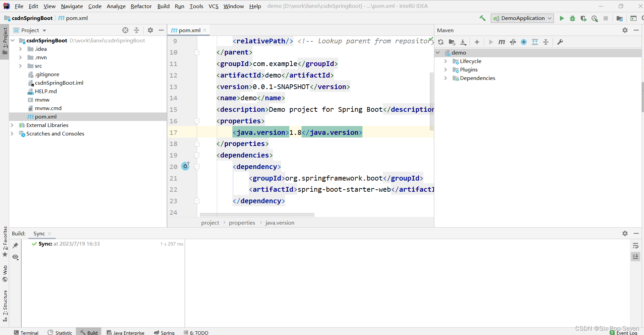Open Maven Settings with the wrench icon
The height and width of the screenshot is (335, 644).
560,42
